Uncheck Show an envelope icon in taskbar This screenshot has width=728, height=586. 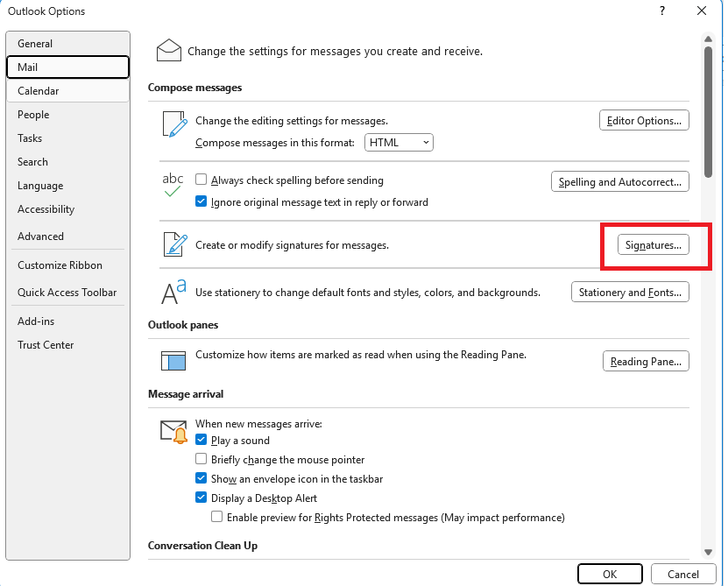(x=201, y=478)
